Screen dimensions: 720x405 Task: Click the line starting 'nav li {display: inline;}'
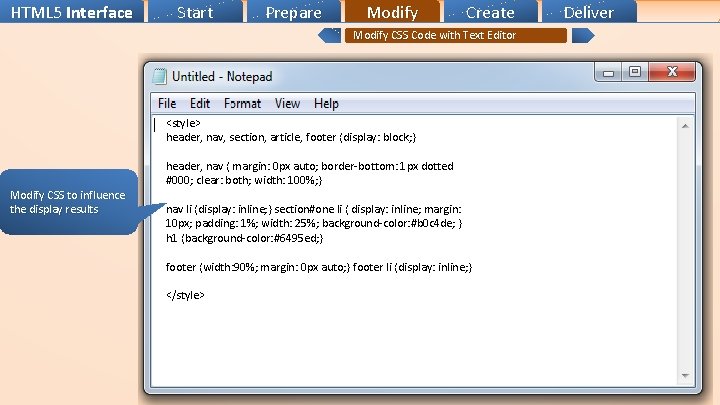tap(314, 209)
